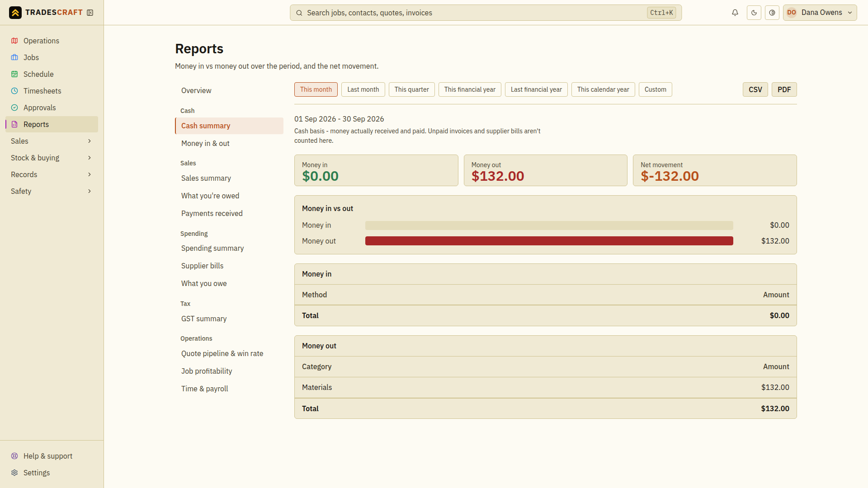
Task: Click the empty Money in bar
Action: coord(549,225)
